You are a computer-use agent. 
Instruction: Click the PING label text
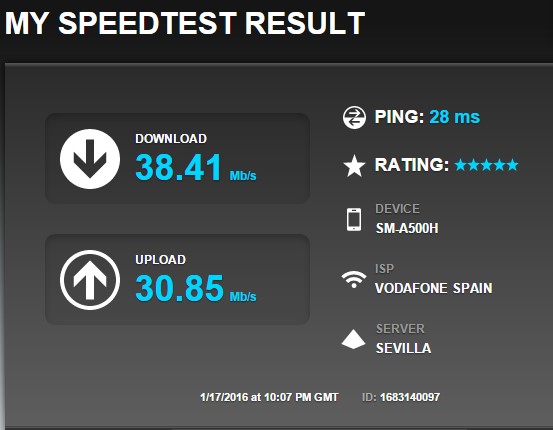pos(399,117)
